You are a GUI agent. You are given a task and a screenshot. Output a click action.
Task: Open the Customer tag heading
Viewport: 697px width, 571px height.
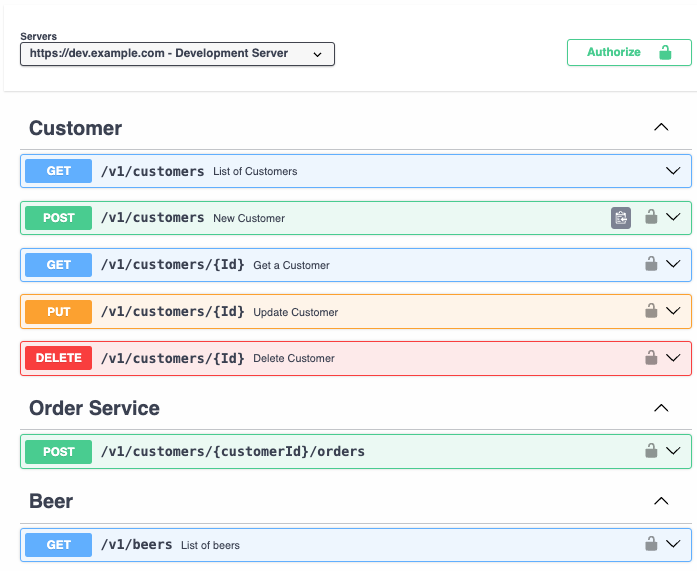point(76,128)
